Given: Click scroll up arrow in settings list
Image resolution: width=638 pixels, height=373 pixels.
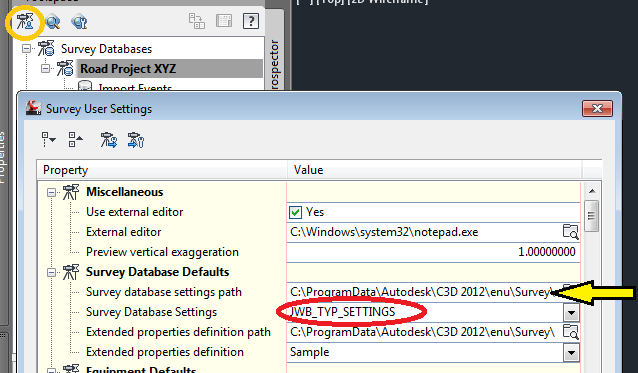Looking at the screenshot, I should tap(592, 191).
